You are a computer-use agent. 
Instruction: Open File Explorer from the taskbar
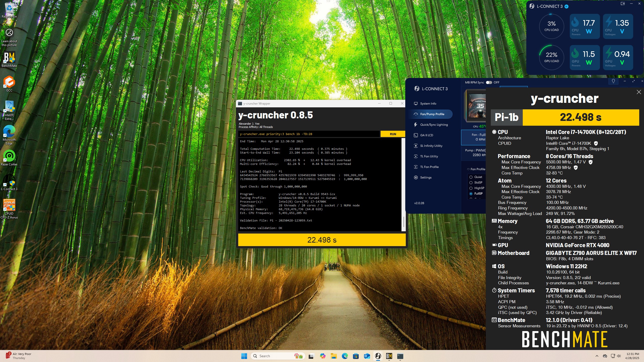[x=334, y=356]
